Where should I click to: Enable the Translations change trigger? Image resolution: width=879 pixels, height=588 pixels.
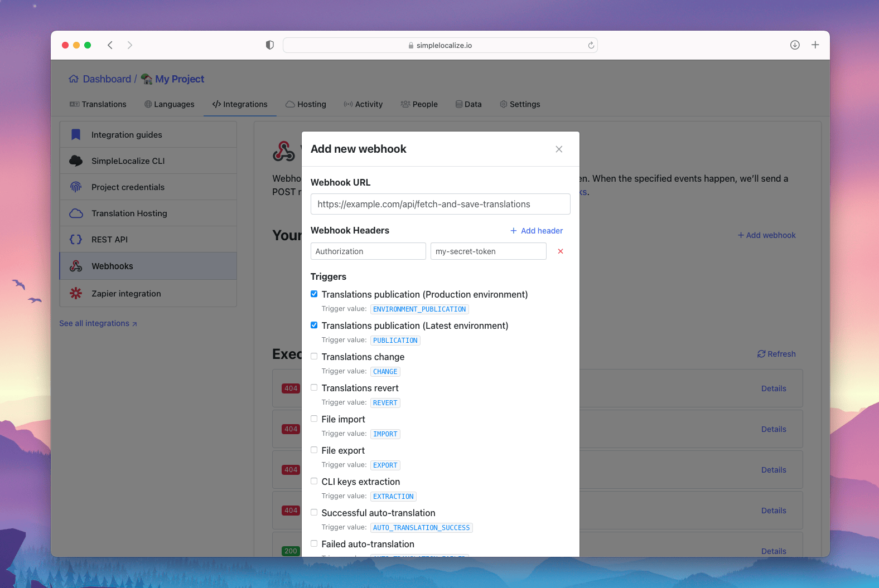click(314, 357)
